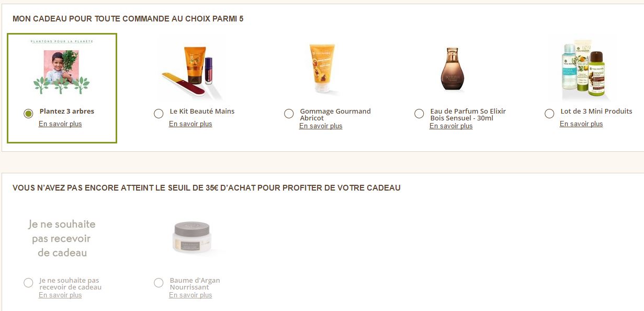644x311 pixels.
Task: Choose the no-gift radio button option
Action: coord(29,283)
